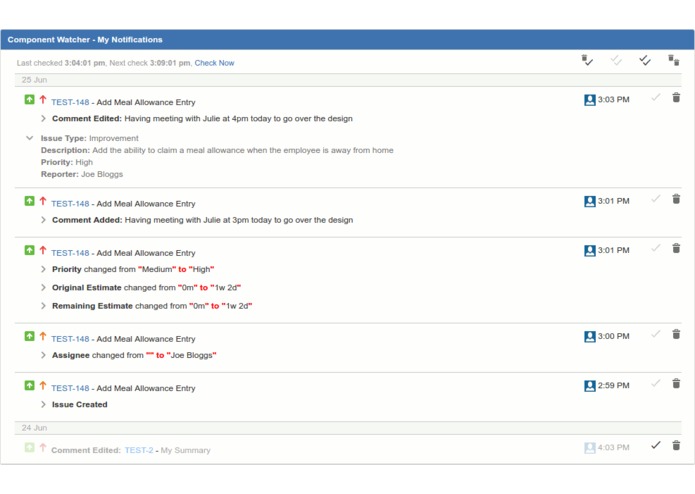The width and height of the screenshot is (695, 494).
Task: Click red priority arrow of 3:03 PM entry
Action: (x=43, y=99)
